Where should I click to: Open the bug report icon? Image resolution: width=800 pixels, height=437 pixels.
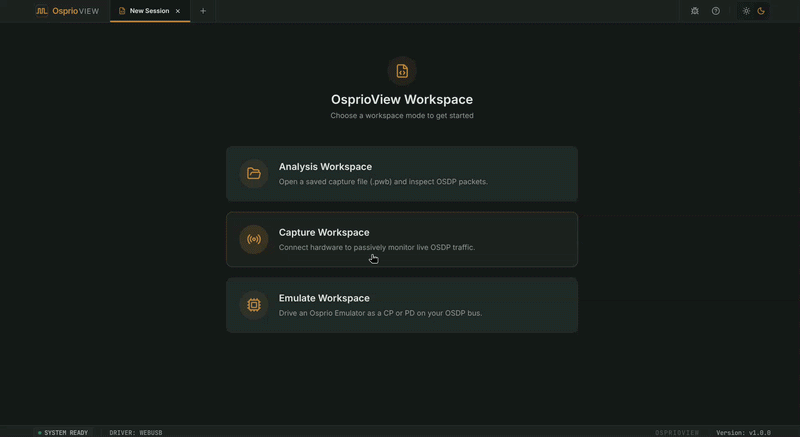(x=694, y=11)
